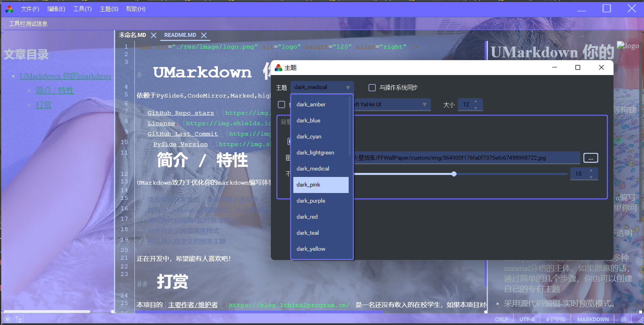Screen dimensions: 644x325
Task: Increase the opacity spin box value 15
Action: coord(591,171)
